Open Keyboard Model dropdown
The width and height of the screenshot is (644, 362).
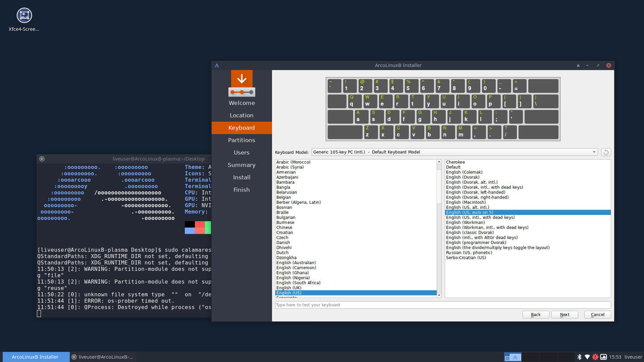pyautogui.click(x=454, y=152)
